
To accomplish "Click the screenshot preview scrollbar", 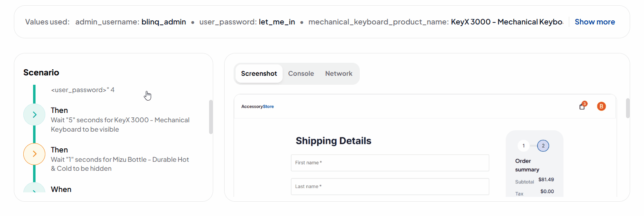I will tap(628, 108).
